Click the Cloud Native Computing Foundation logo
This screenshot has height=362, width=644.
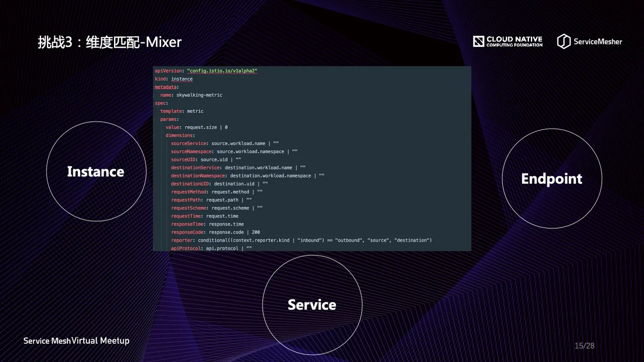coord(508,41)
